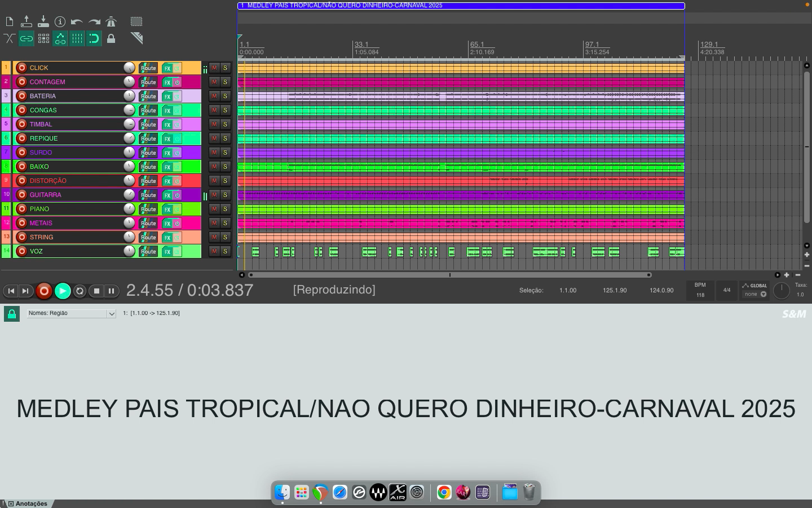The width and height of the screenshot is (812, 508).
Task: Adjust the playback rate knob near Taxa
Action: click(x=782, y=291)
